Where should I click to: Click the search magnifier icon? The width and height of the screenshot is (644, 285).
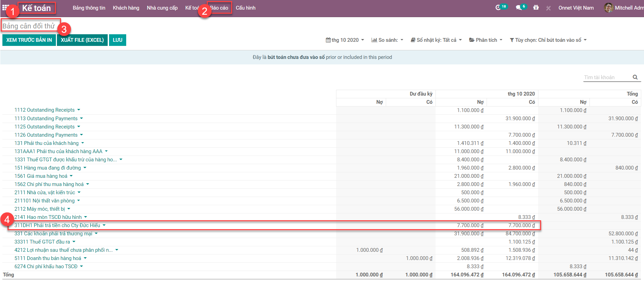pyautogui.click(x=635, y=77)
